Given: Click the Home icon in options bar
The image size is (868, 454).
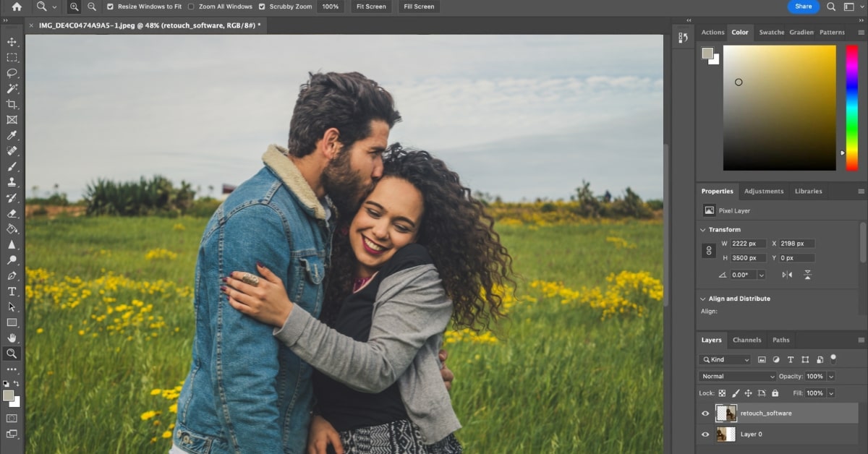Looking at the screenshot, I should point(17,7).
